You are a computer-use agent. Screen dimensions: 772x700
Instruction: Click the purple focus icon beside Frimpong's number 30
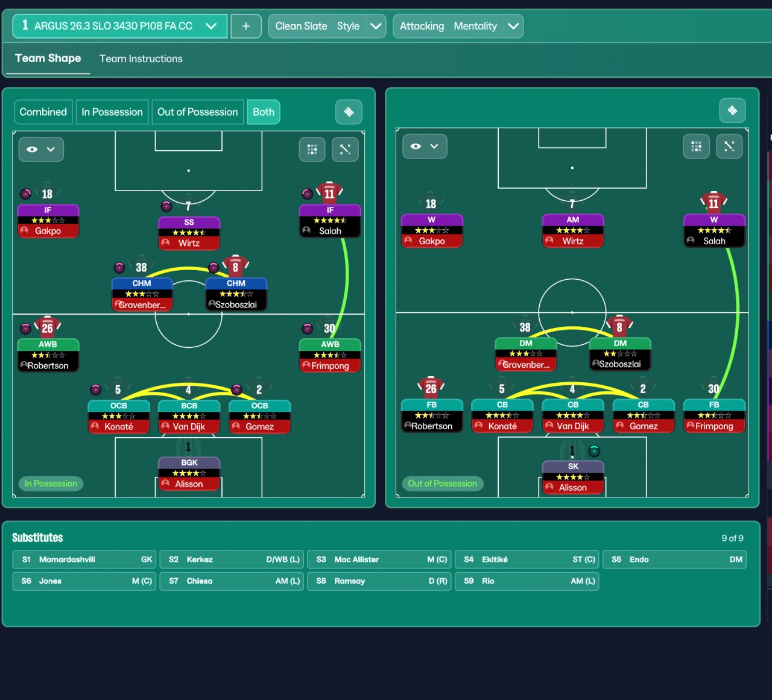coord(308,329)
